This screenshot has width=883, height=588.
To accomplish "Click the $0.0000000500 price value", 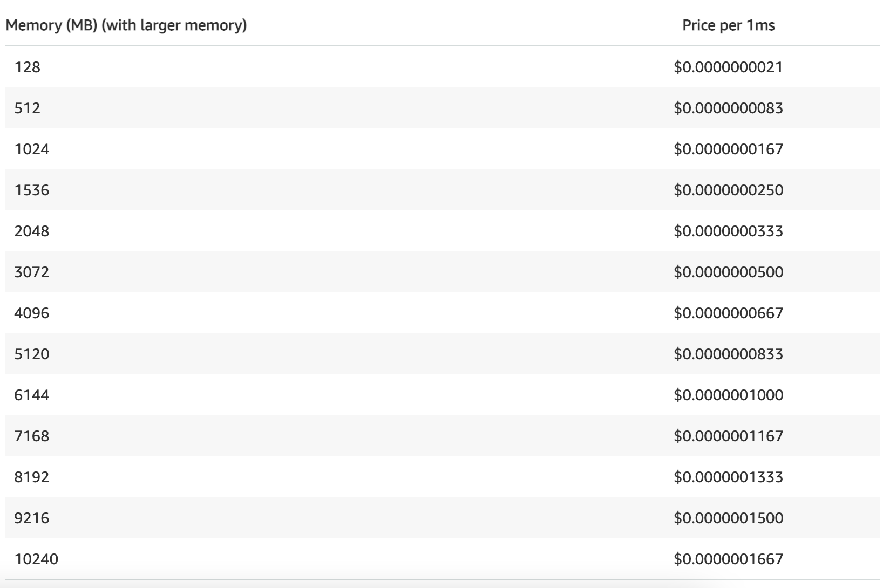I will 728,272.
